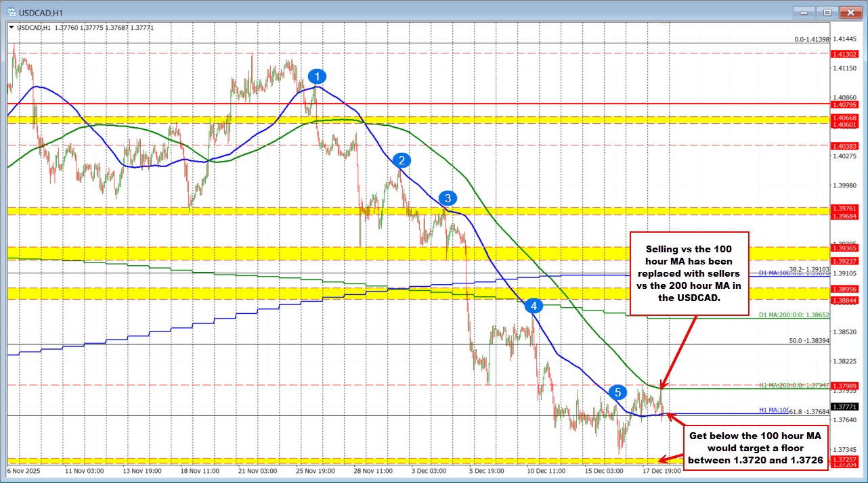868x483 pixels.
Task: Select blue numbered marker 1 at the chart peak
Action: pos(316,76)
